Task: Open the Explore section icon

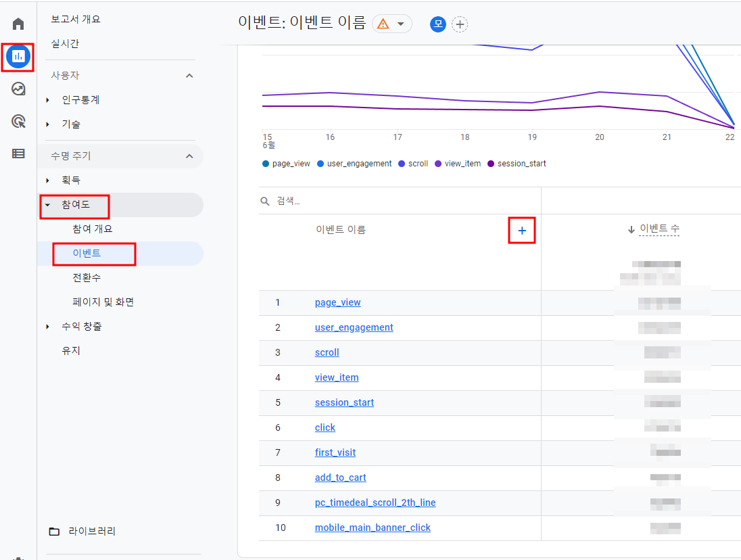Action: (17, 89)
